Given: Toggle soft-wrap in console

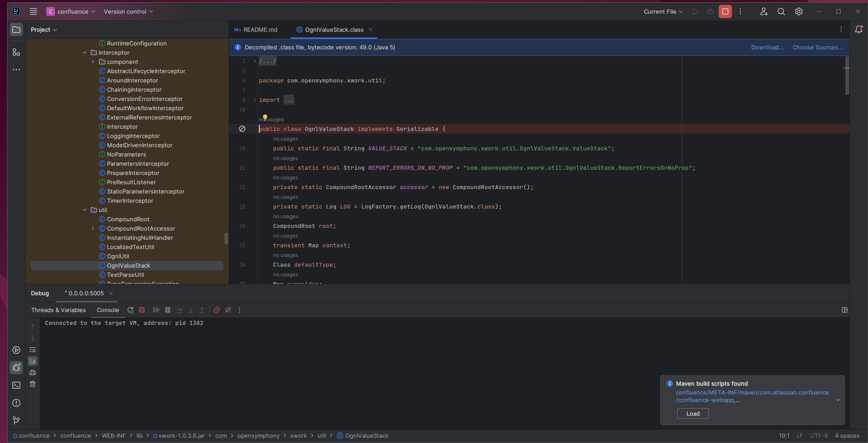Looking at the screenshot, I should pyautogui.click(x=33, y=350).
